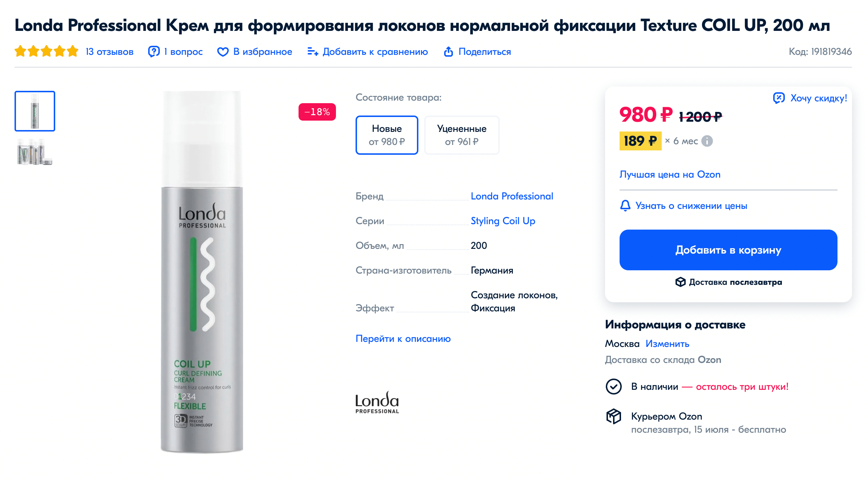The width and height of the screenshot is (868, 481).
Task: Open the 13 отзывов reviews link
Action: coord(110,52)
